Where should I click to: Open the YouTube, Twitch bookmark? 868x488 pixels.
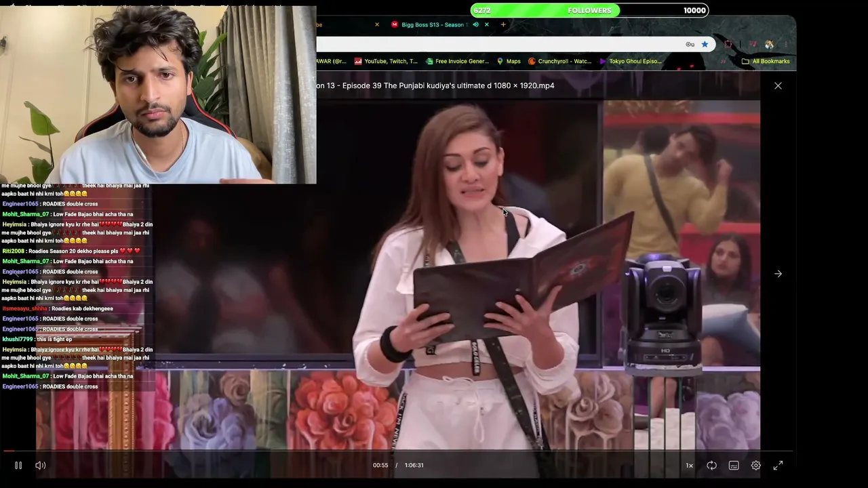[385, 61]
